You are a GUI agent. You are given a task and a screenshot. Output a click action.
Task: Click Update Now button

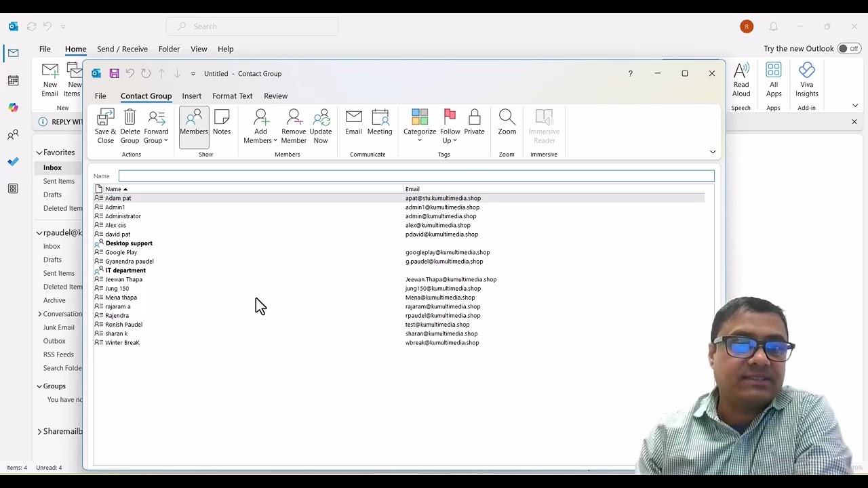point(321,127)
